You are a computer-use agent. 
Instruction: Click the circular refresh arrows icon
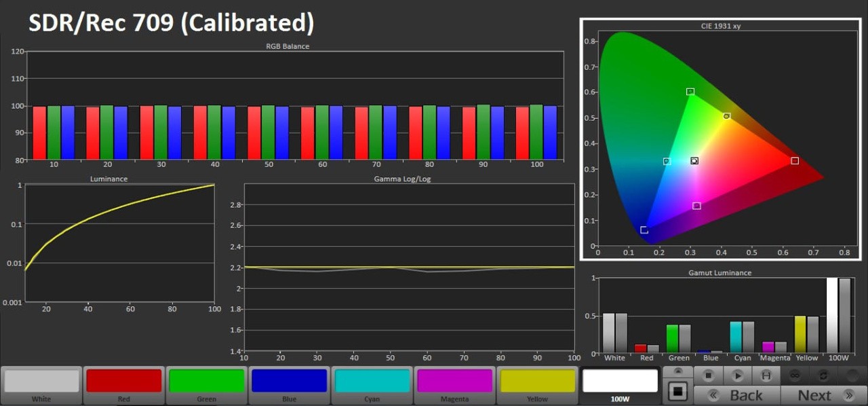pos(823,375)
